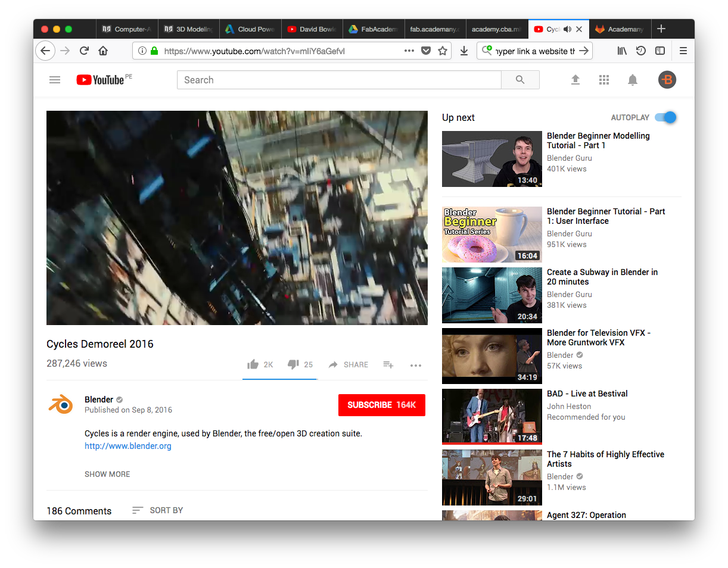This screenshot has height=568, width=728.
Task: Click the add to playlist icon
Action: 388,364
